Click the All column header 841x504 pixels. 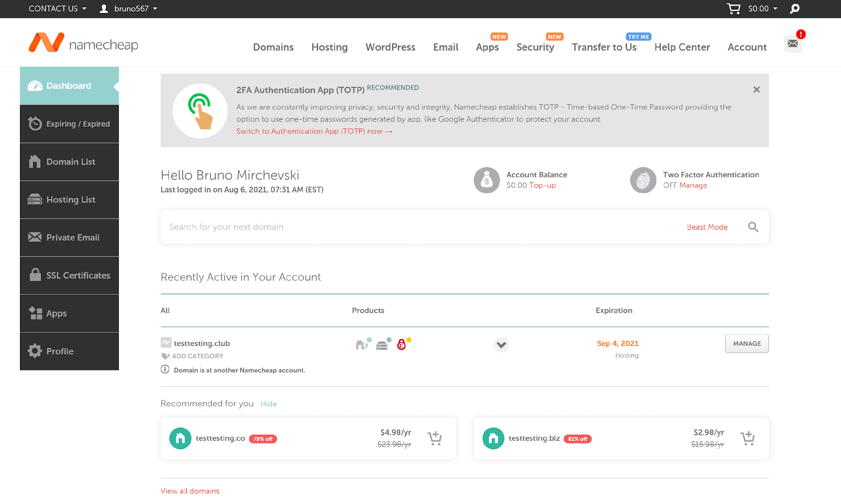tap(165, 311)
